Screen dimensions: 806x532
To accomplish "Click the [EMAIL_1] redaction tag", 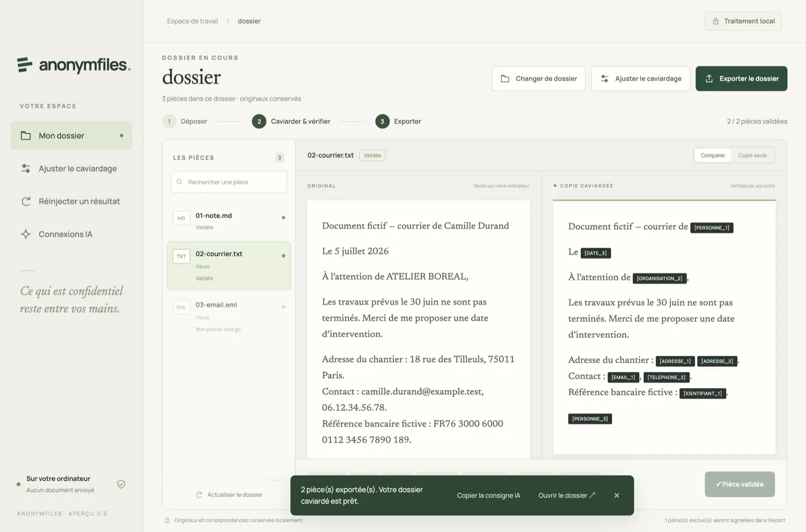I will (624, 377).
